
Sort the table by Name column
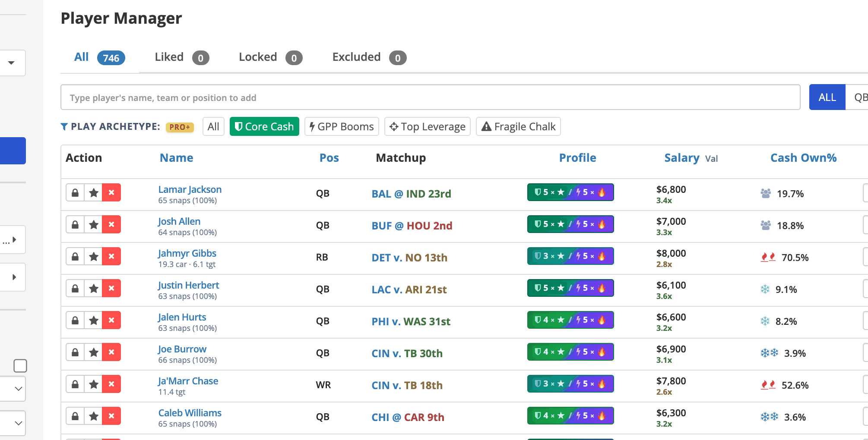point(176,158)
